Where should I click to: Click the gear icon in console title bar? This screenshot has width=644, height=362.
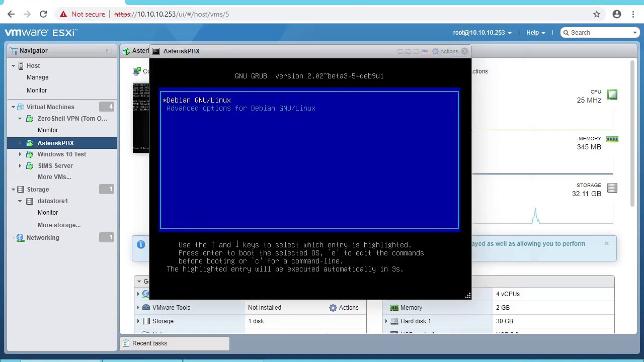tap(435, 51)
